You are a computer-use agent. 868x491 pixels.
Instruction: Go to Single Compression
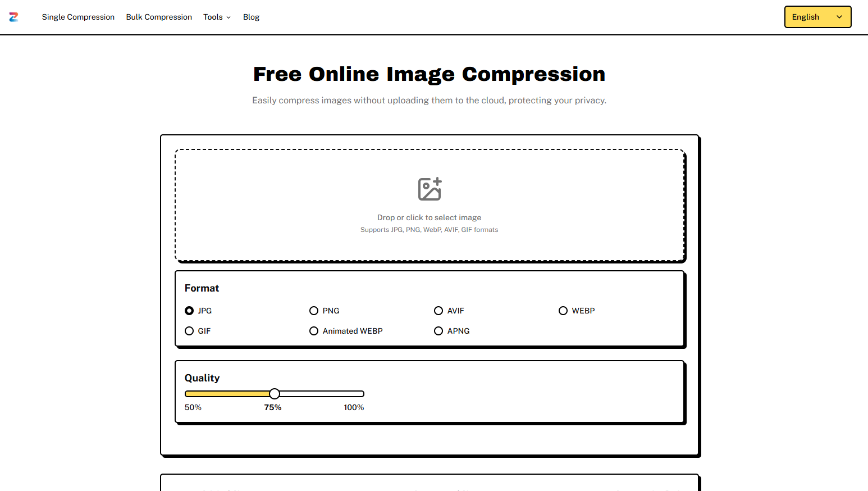(x=78, y=17)
